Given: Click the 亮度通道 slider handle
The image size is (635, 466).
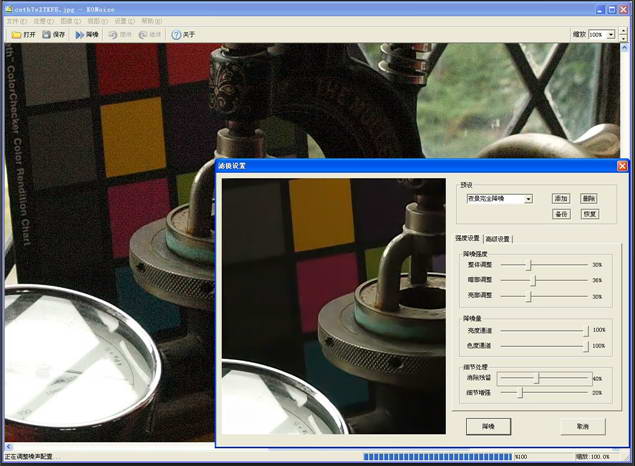Looking at the screenshot, I should pyautogui.click(x=586, y=331).
